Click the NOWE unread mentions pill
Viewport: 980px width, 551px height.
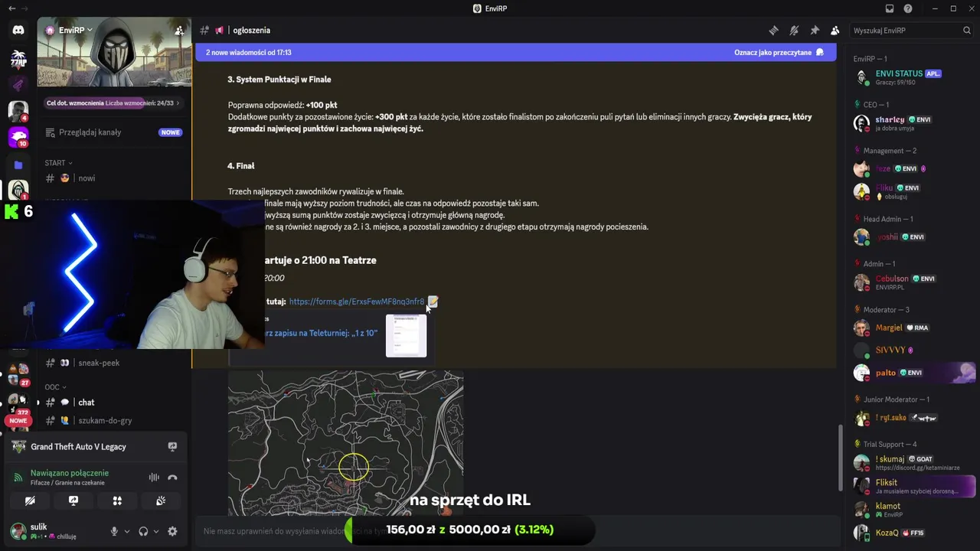coord(18,421)
